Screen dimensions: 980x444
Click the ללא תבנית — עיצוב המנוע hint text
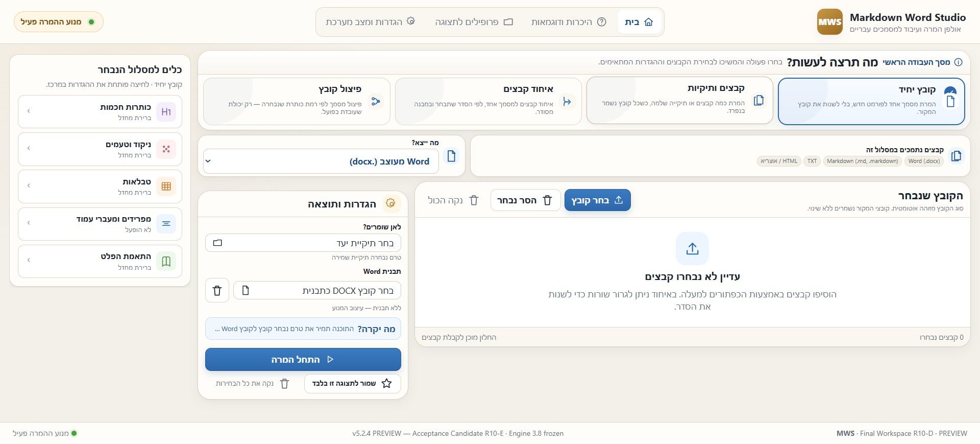click(x=366, y=308)
